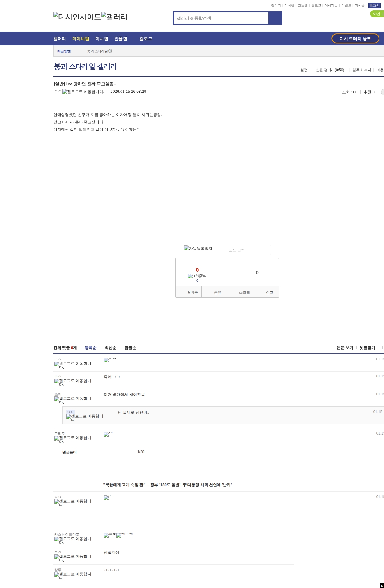The image size is (384, 588).
Task: Click the search button next to search box
Action: click(275, 18)
